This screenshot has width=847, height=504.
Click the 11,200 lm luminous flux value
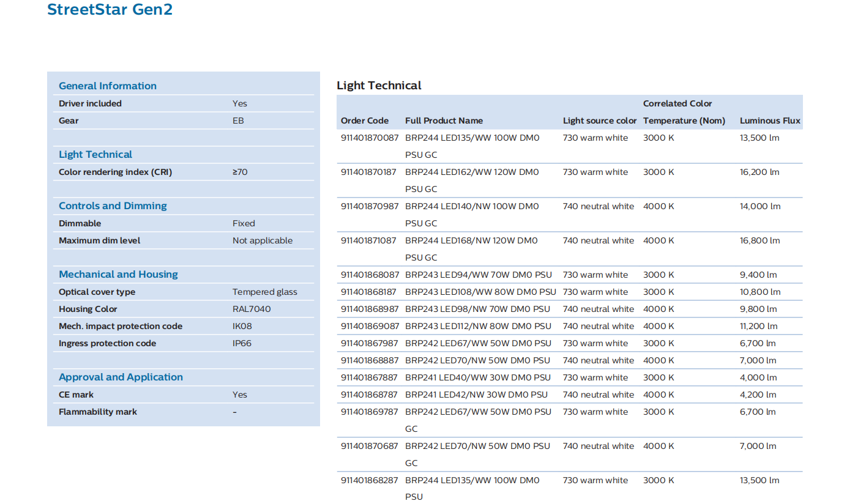click(759, 326)
